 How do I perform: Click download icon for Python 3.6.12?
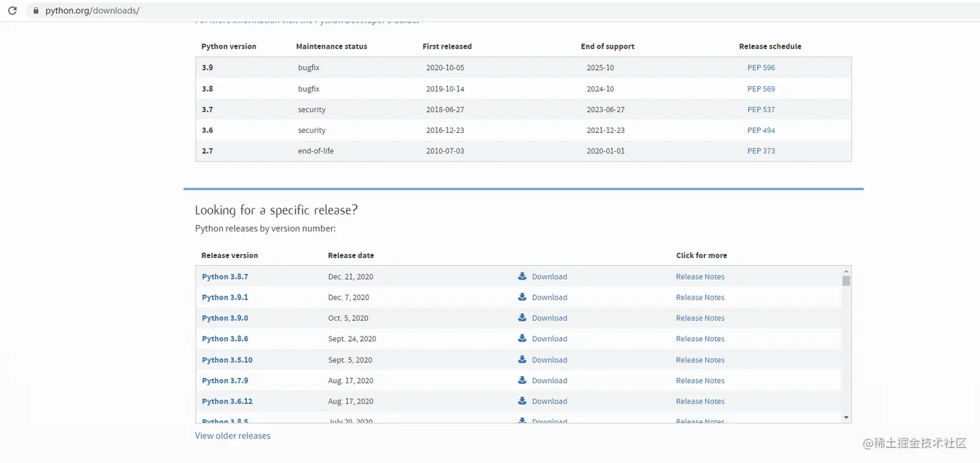click(522, 401)
